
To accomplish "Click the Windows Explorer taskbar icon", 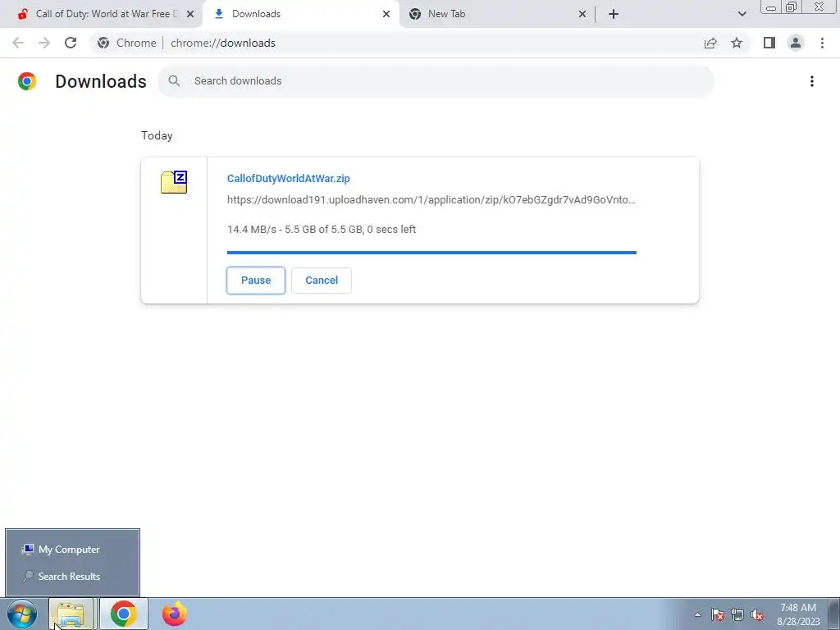I will click(x=71, y=614).
